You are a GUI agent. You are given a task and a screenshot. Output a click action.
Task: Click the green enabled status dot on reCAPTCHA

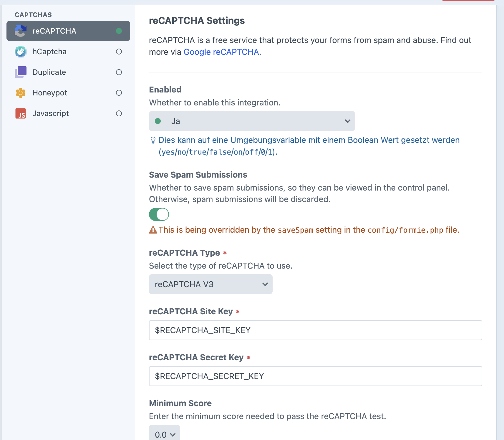coord(119,31)
